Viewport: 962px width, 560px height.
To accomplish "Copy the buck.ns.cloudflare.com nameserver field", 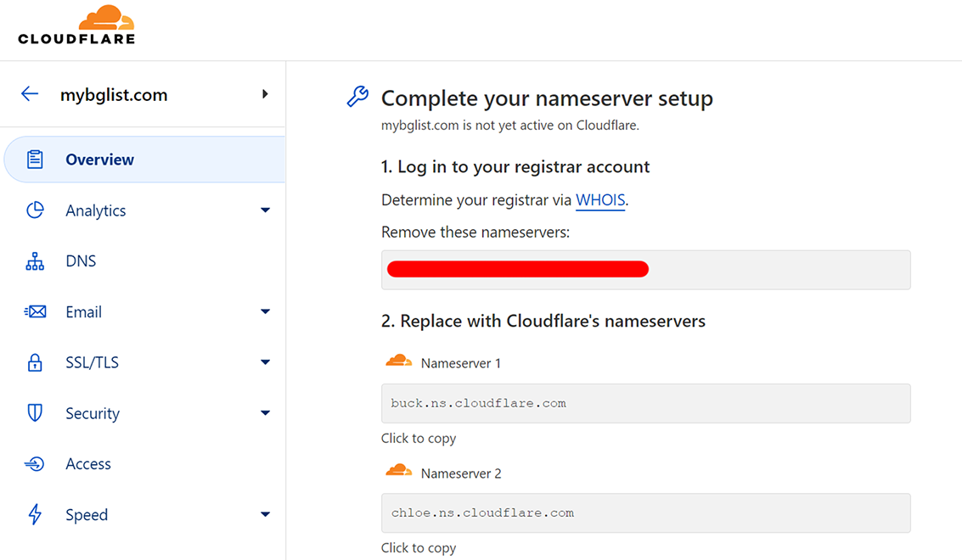I will [x=645, y=404].
